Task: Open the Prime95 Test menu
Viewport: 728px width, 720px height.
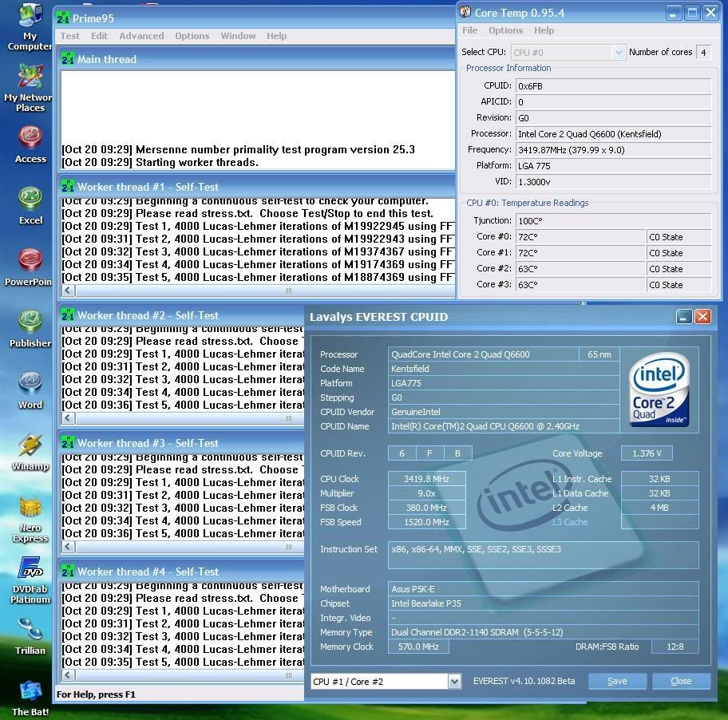Action: pos(70,36)
